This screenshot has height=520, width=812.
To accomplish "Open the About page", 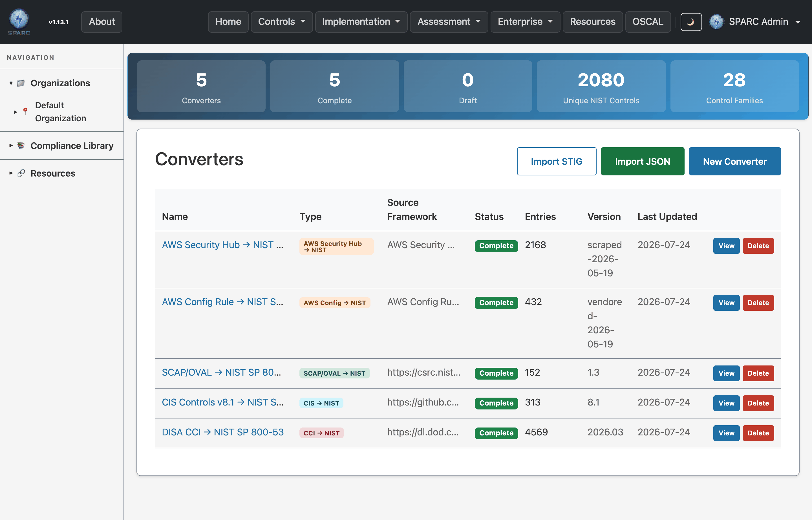I will [x=101, y=22].
